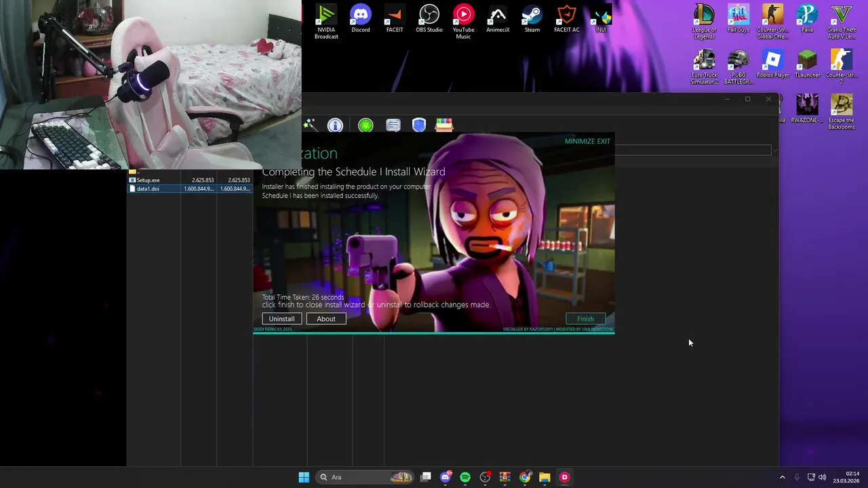Open OBS Studio desktop shortcut
The image size is (868, 488).
tap(429, 19)
